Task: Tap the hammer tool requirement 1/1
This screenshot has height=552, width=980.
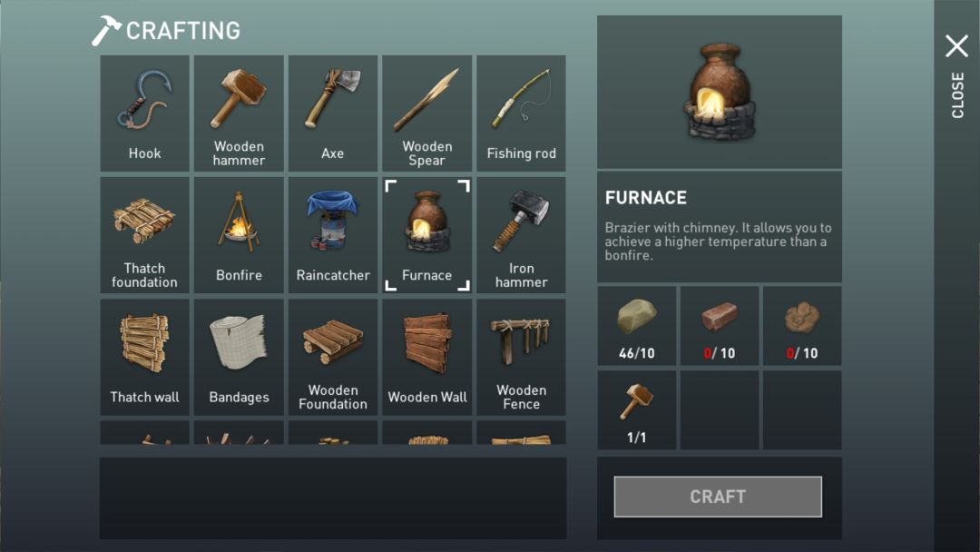Action: (x=637, y=410)
